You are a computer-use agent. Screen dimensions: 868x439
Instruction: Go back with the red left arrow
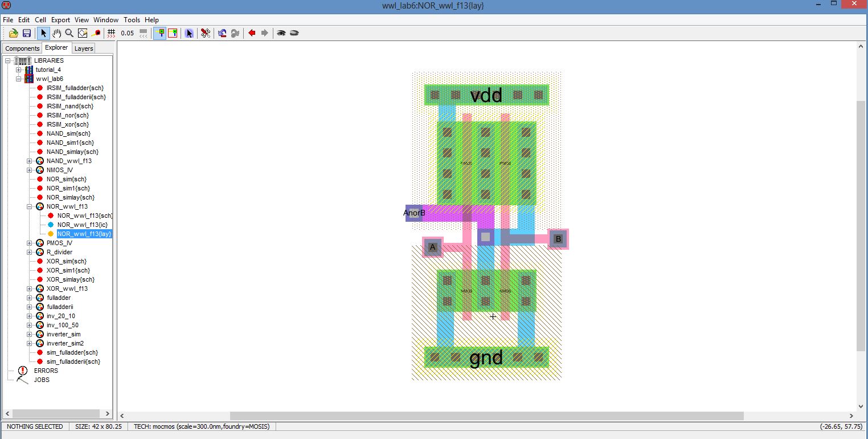252,33
